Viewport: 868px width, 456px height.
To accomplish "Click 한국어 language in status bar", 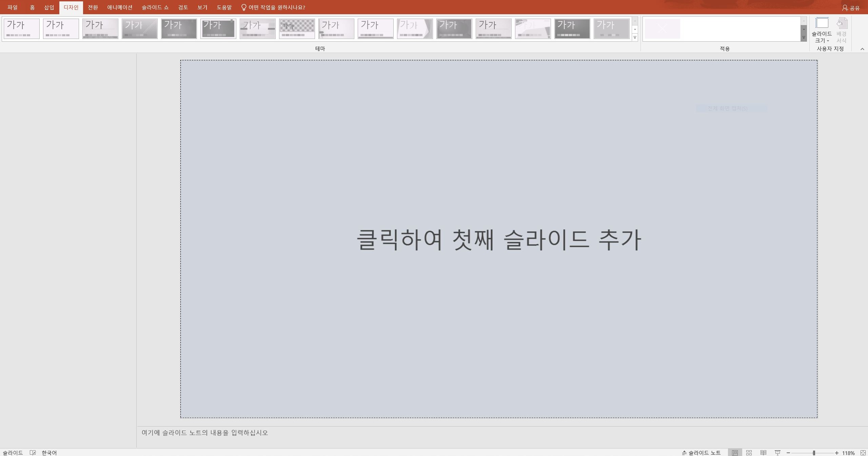I will click(49, 453).
